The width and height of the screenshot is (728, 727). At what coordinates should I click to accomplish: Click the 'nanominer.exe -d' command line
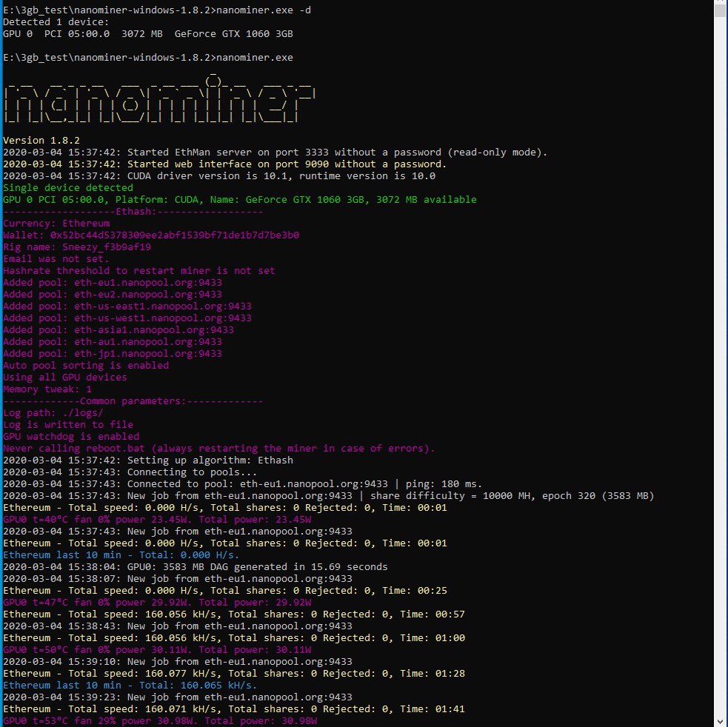[x=157, y=10]
